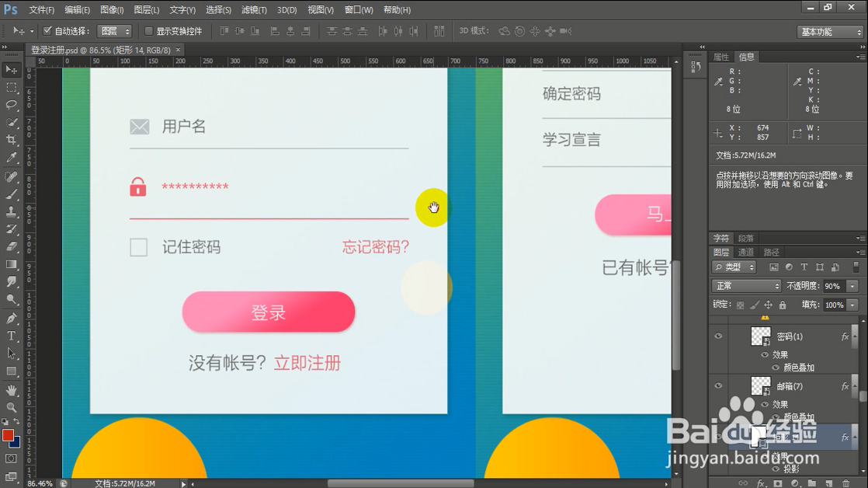Open the 类型 layer filter dropdown
This screenshot has height=488, width=868.
point(734,267)
